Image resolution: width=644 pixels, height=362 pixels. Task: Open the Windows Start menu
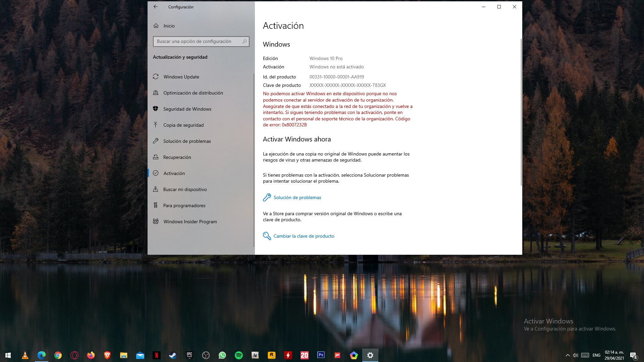[x=8, y=355]
